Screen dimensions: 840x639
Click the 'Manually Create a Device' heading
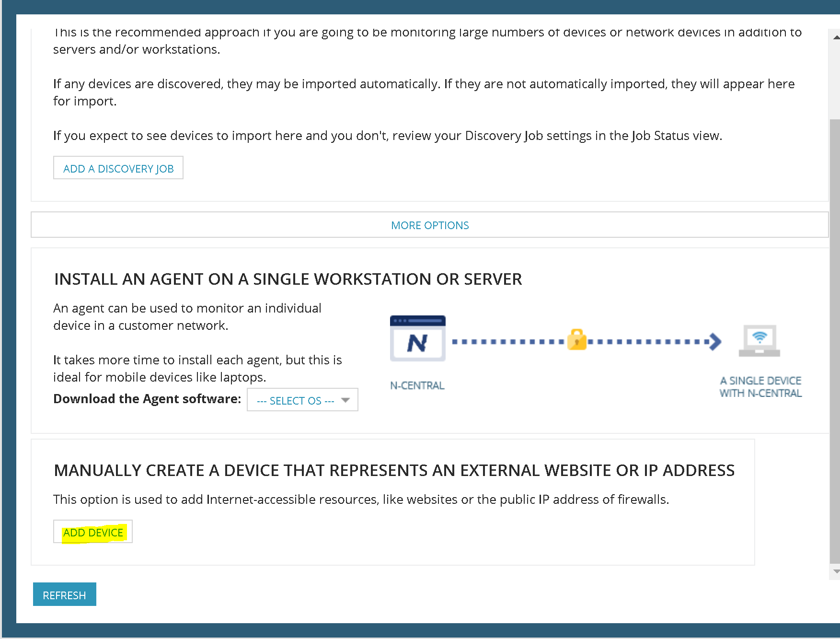[394, 470]
